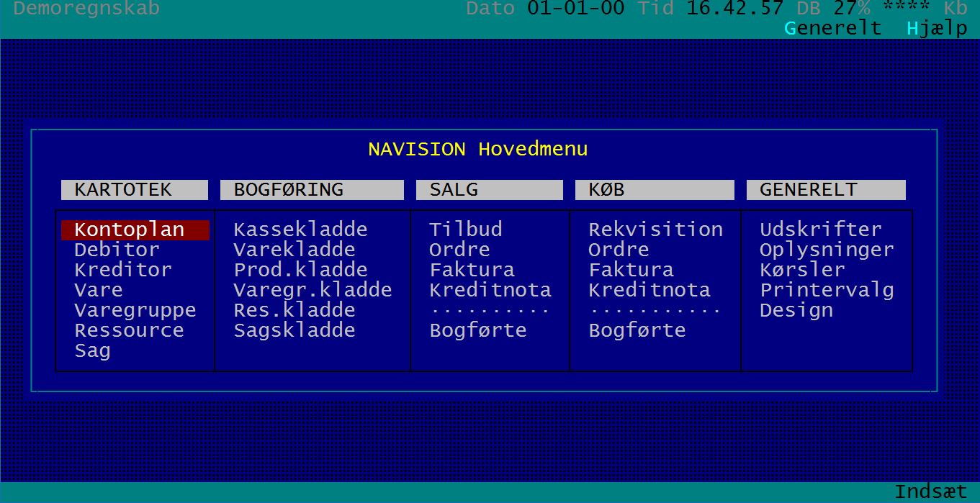Open the Generelt menu in top bar
Image resolution: width=980 pixels, height=503 pixels.
point(832,28)
